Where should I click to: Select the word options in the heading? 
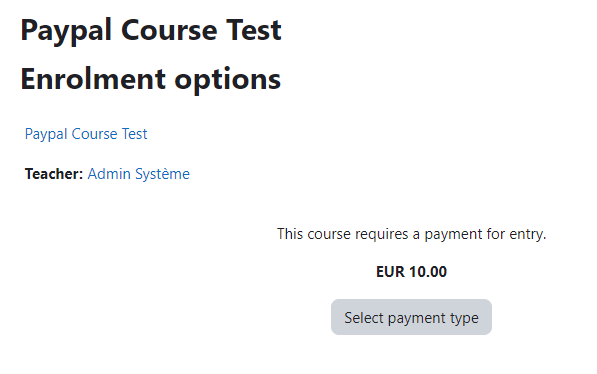[x=227, y=81]
